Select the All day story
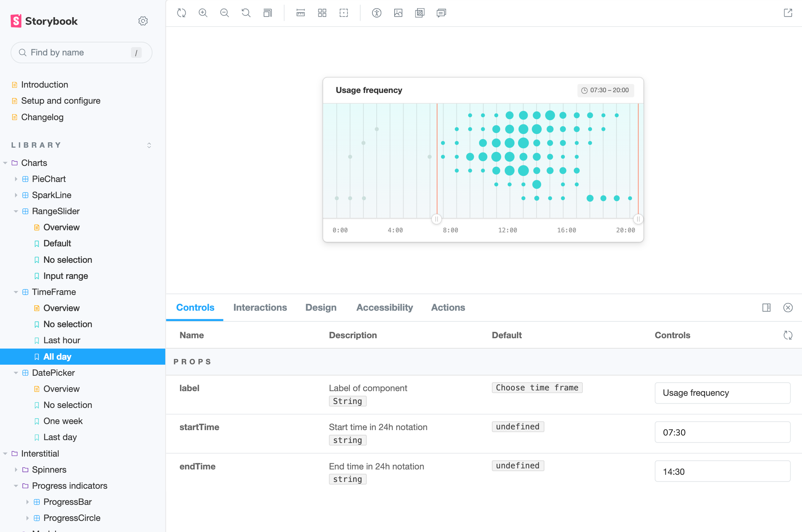 pos(83,357)
